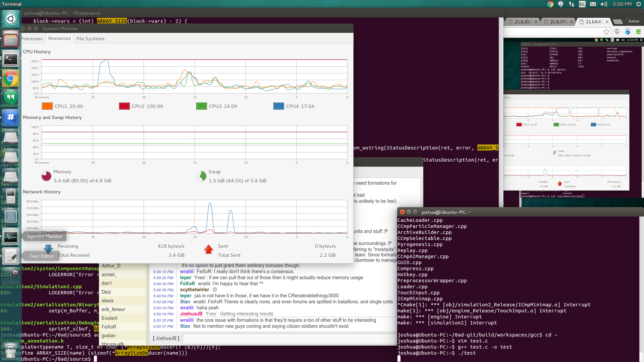Change the CPU3 green color swatch
Screen dimensions: 644x362
tap(202, 106)
